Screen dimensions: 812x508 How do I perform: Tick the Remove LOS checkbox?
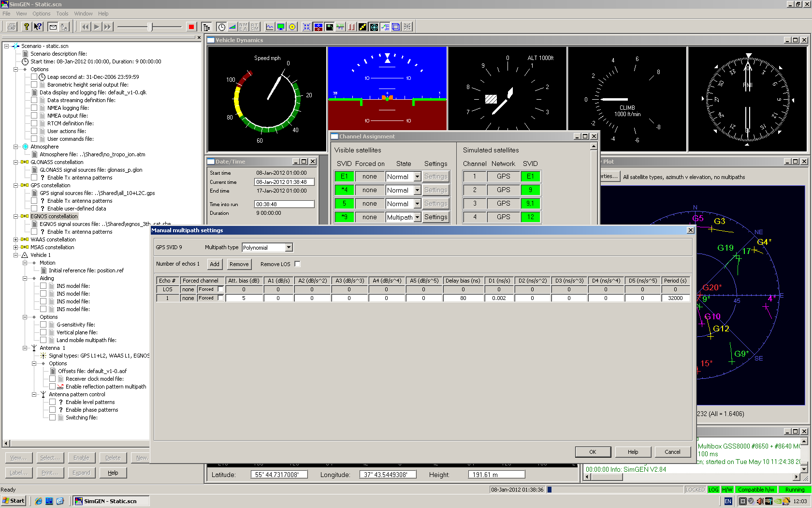tap(298, 264)
